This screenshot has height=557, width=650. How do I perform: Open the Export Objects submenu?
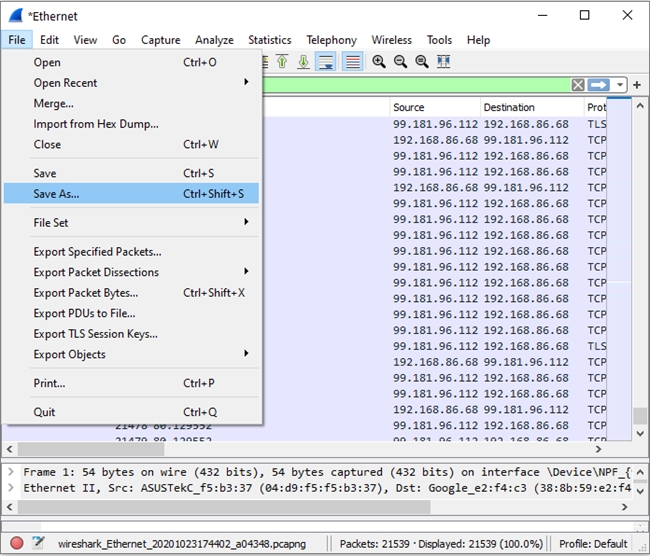(x=69, y=354)
